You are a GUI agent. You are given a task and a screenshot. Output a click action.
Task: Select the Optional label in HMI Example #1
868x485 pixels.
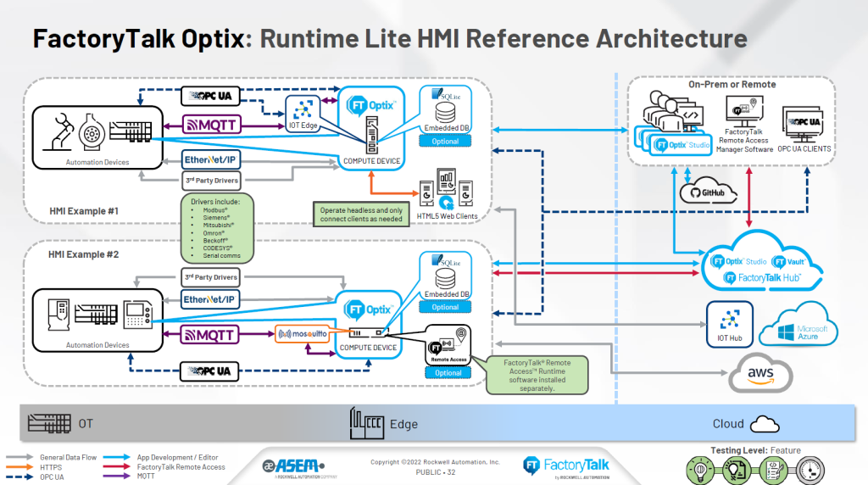445,142
